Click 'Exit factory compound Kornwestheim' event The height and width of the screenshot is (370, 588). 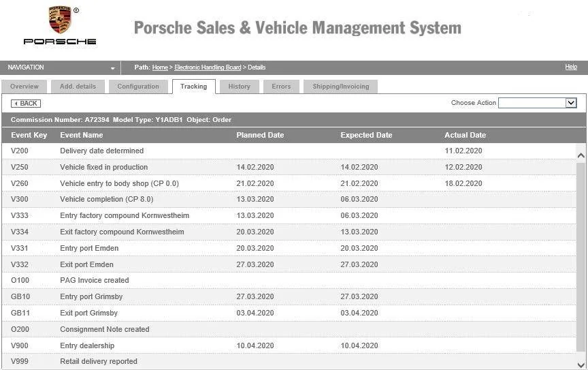pos(122,232)
